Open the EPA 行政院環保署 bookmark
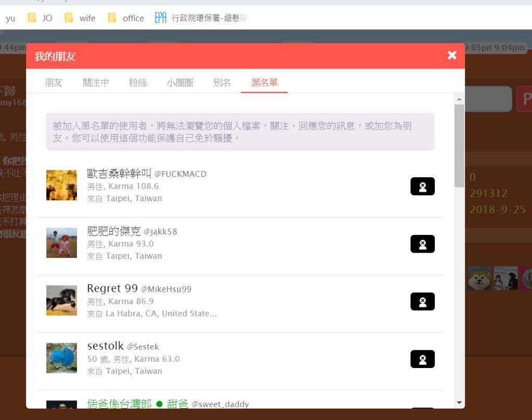This screenshot has height=420, width=532. pyautogui.click(x=201, y=18)
